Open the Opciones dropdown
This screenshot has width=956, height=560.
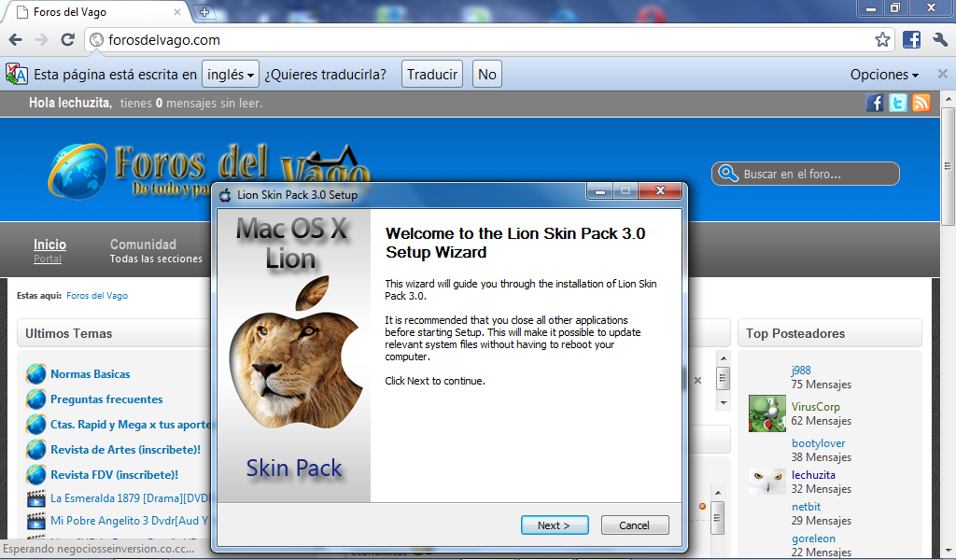coord(884,75)
